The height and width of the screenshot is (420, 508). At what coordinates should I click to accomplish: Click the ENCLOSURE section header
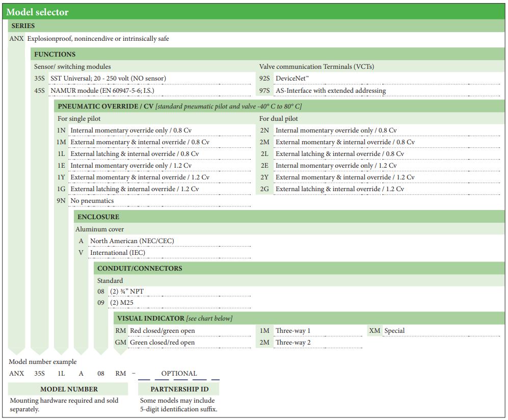point(98,217)
